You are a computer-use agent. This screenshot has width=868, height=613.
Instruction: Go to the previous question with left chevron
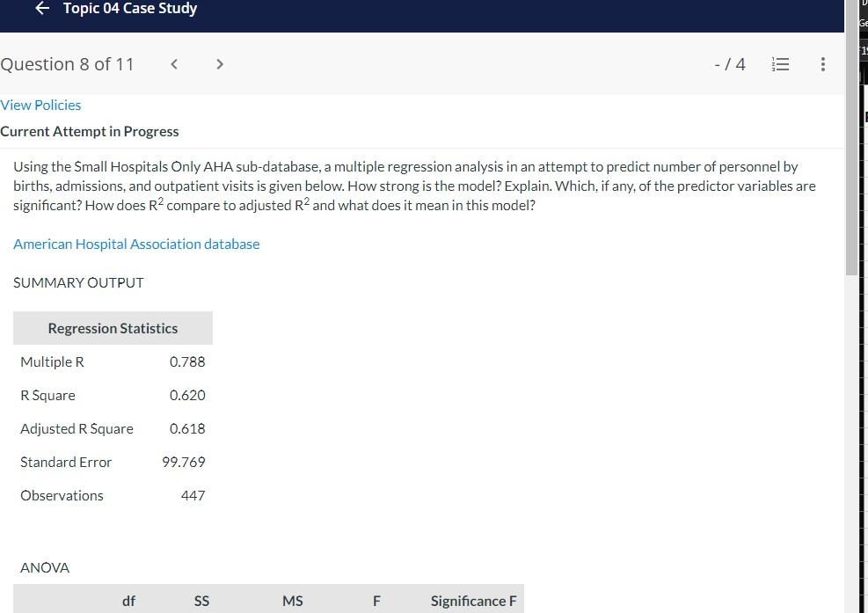pyautogui.click(x=174, y=64)
